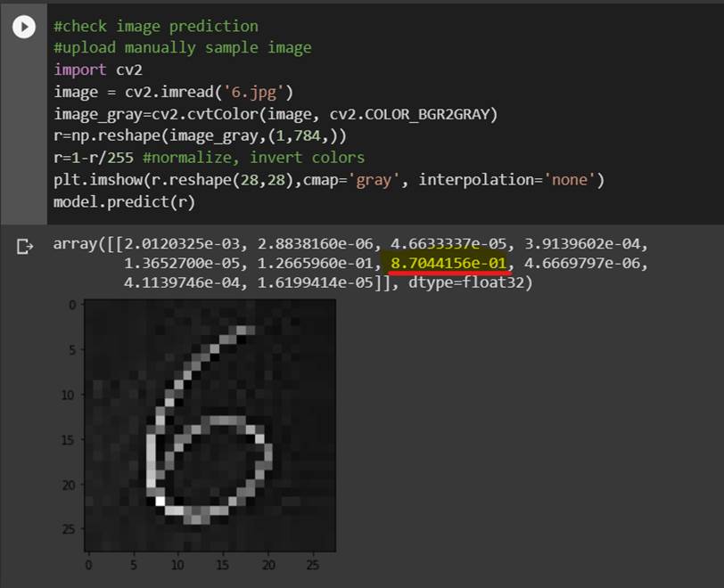
Task: Place cursor on the model.predict(r) line
Action: point(124,201)
